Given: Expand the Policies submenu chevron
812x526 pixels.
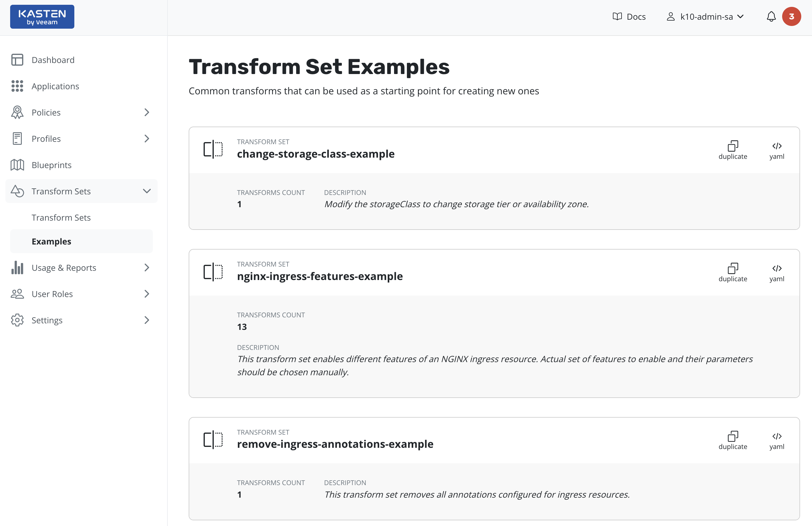Looking at the screenshot, I should [147, 113].
